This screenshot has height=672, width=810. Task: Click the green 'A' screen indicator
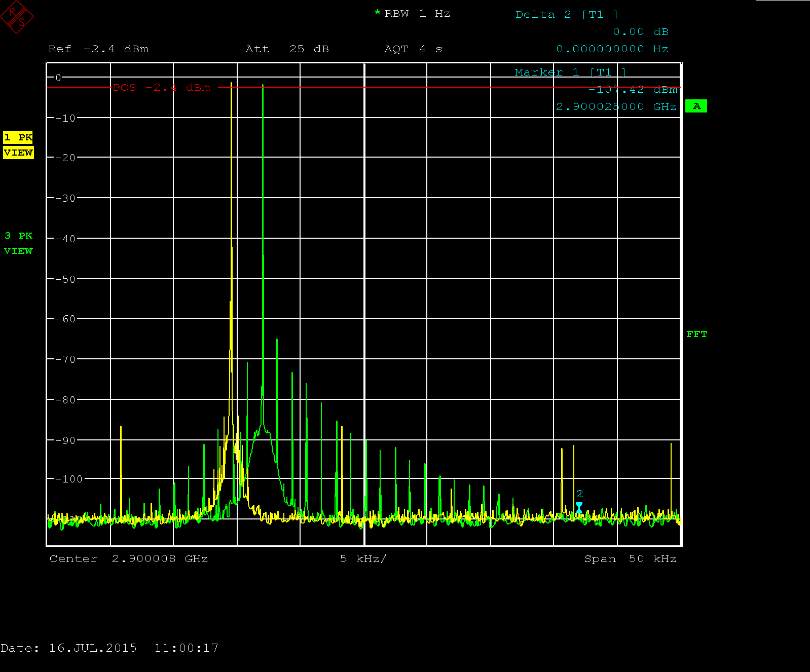696,106
